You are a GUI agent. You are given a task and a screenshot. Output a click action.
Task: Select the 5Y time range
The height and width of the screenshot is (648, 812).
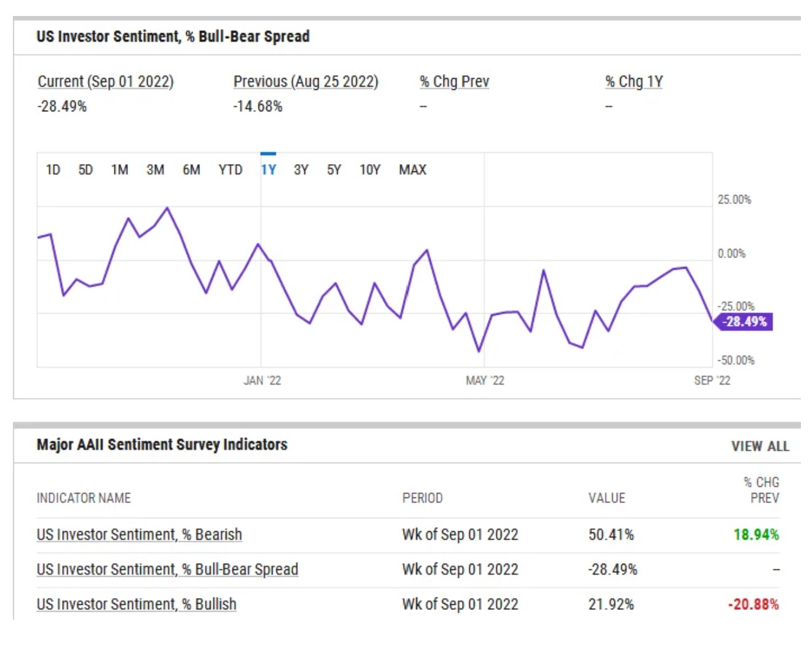click(x=334, y=170)
